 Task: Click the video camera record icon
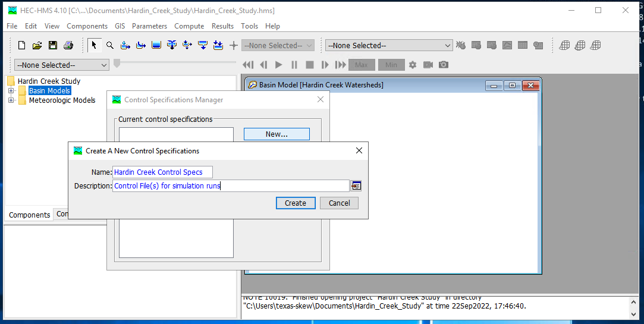(428, 65)
